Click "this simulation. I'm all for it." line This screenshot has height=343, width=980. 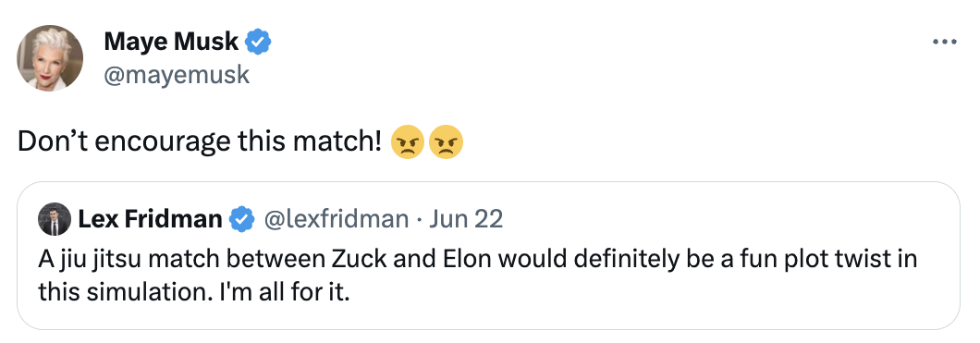point(193,292)
